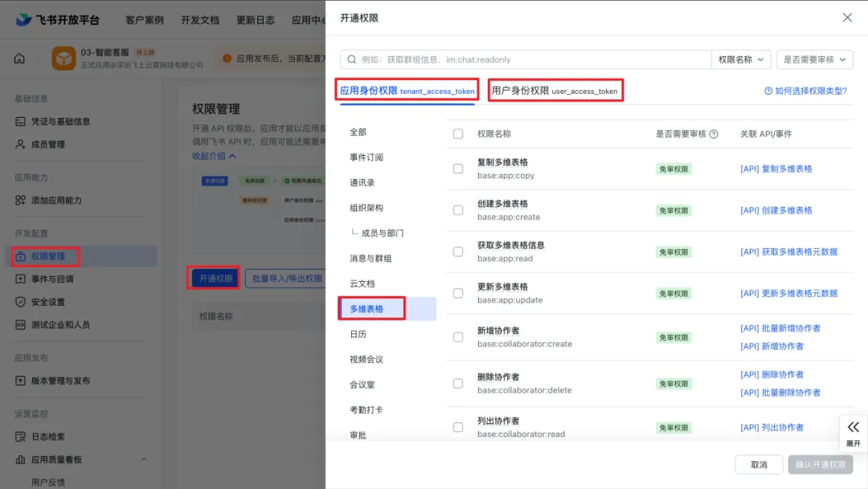The width and height of the screenshot is (868, 489).
Task: Click the 展开 double-arrow icon
Action: click(x=853, y=427)
